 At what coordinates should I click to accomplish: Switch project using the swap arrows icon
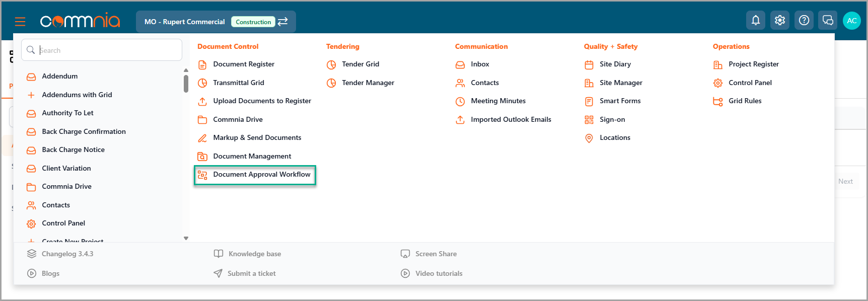coord(283,22)
